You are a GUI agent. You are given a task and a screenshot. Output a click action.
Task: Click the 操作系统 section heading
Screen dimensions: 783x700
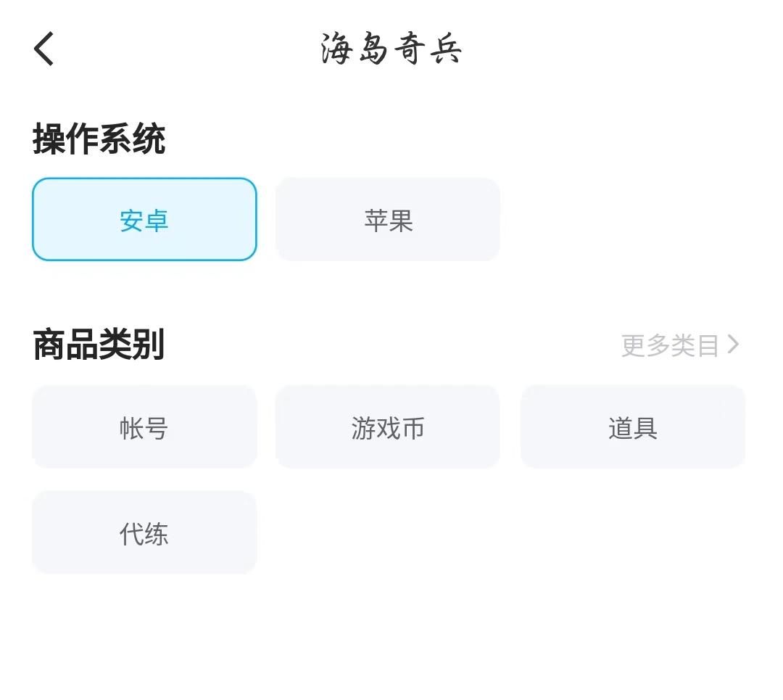pos(99,139)
